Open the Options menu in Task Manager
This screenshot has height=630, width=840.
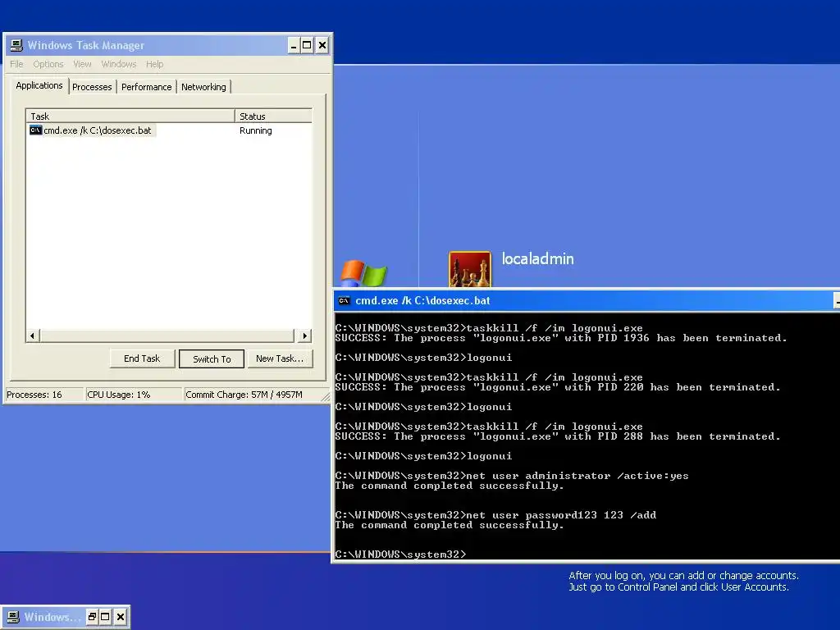(x=48, y=64)
